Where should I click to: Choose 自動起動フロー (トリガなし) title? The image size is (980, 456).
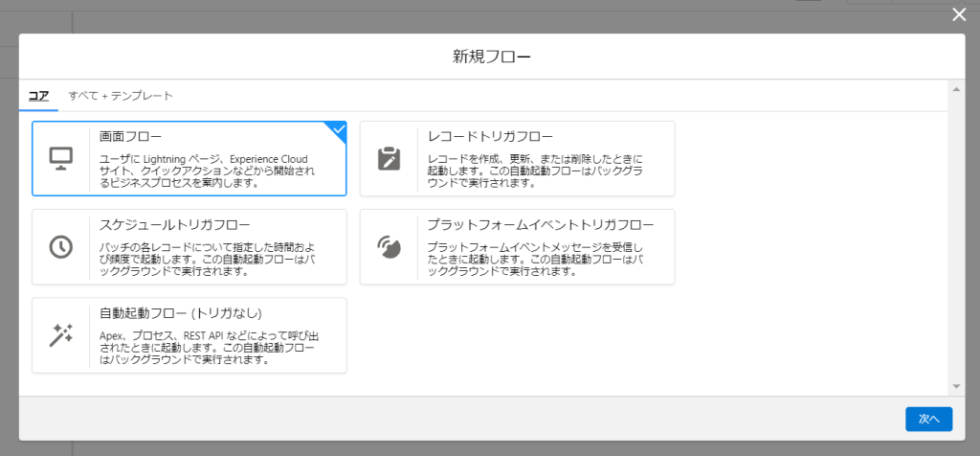(x=181, y=312)
